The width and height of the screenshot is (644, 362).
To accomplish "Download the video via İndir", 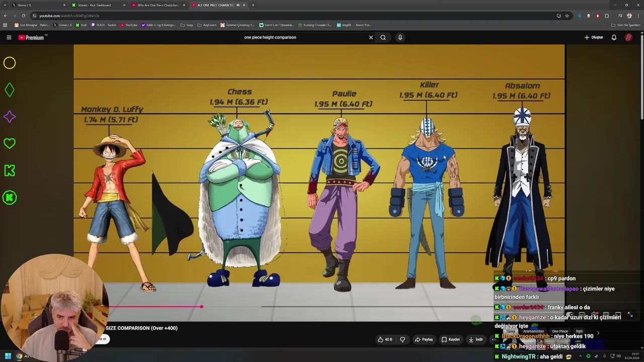I will pos(476,339).
